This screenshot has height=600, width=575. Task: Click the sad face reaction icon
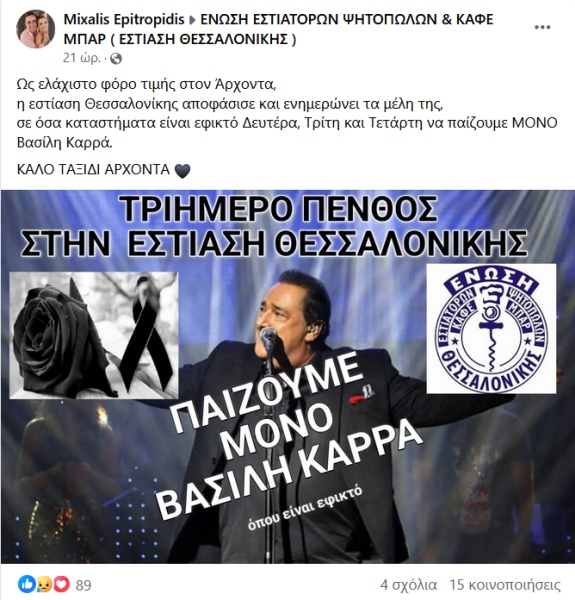tap(44, 585)
